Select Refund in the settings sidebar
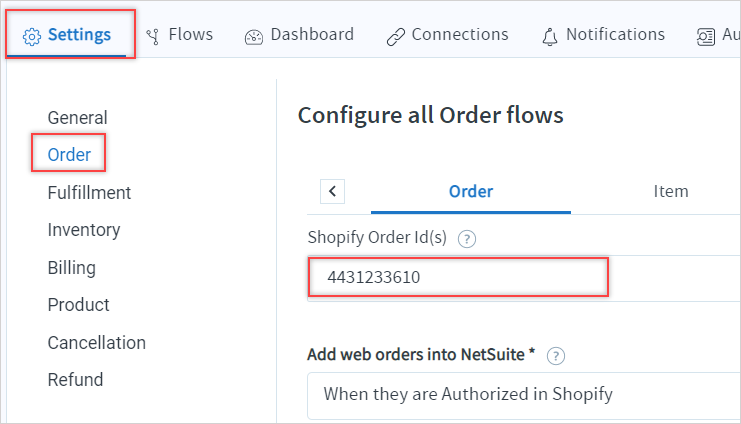The width and height of the screenshot is (741, 424). point(75,380)
